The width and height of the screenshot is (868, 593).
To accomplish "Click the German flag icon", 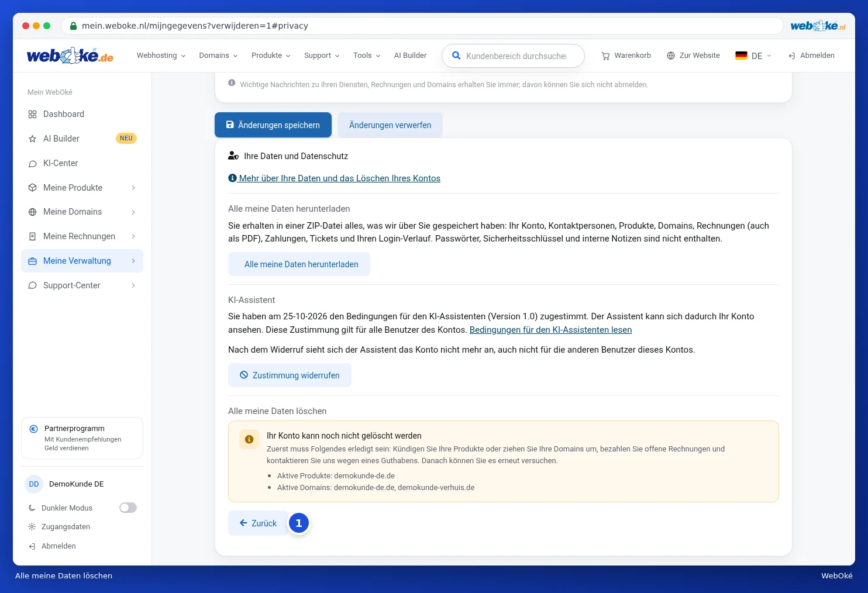I will (x=741, y=56).
